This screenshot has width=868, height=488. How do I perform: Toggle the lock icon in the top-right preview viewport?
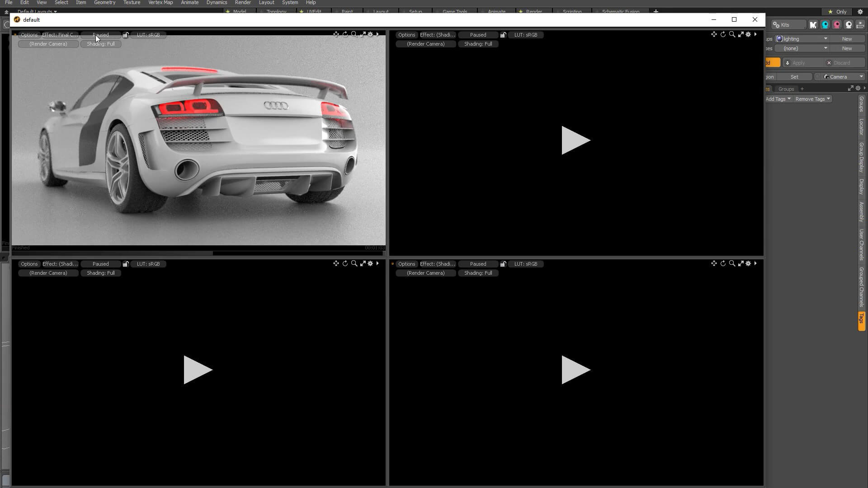(503, 35)
